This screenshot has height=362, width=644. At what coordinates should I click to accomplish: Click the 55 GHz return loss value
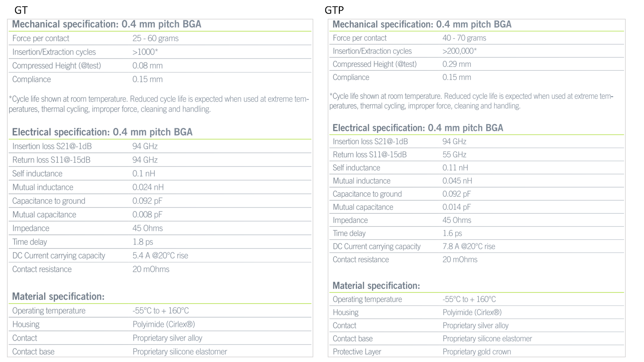click(x=454, y=155)
